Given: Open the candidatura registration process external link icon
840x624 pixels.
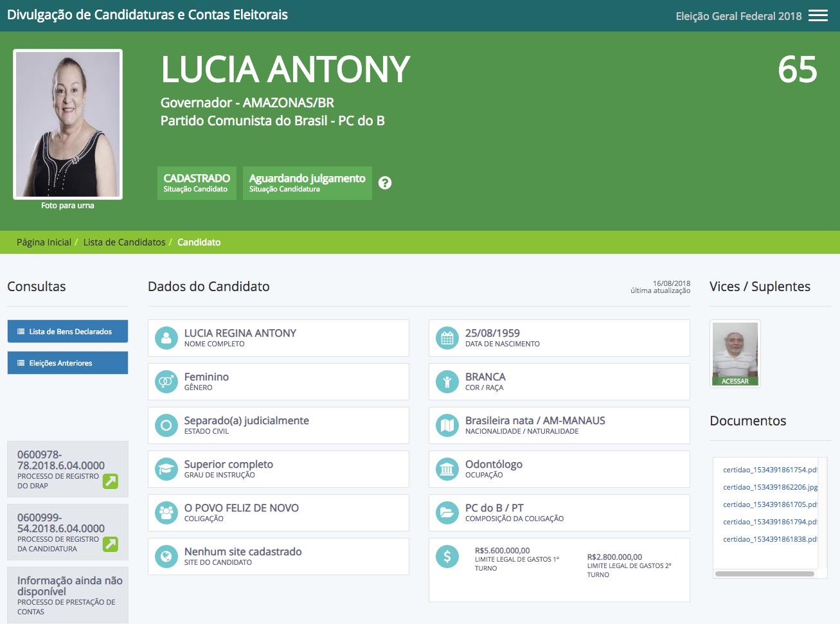Looking at the screenshot, I should [x=111, y=543].
